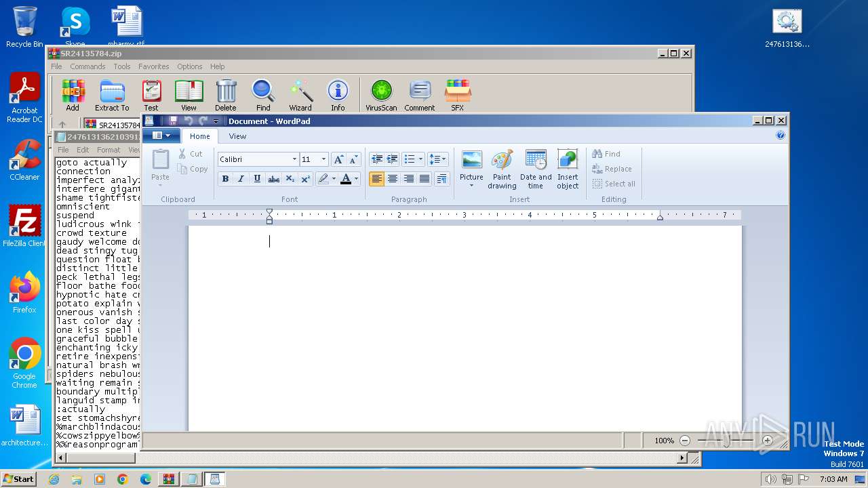Redo from Quick Access toolbar
868x488 pixels.
[203, 121]
